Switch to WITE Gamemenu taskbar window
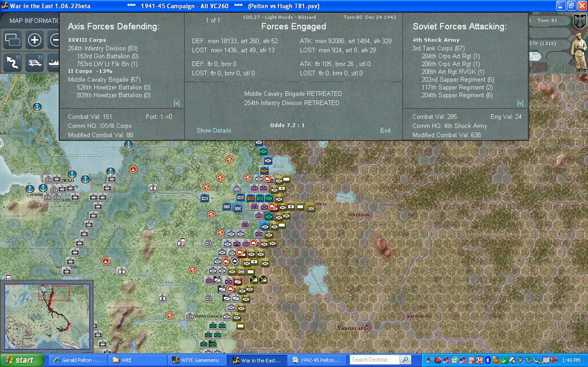This screenshot has width=588, height=367. pos(197,360)
